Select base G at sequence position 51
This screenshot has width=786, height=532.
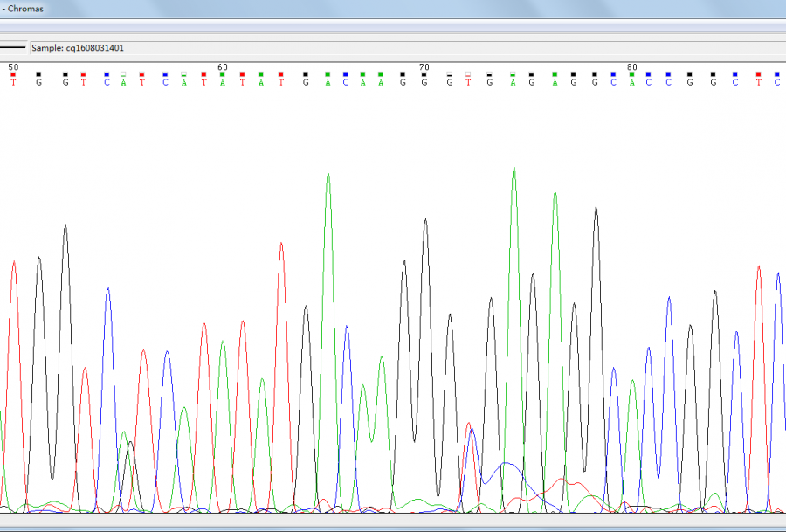click(x=38, y=82)
